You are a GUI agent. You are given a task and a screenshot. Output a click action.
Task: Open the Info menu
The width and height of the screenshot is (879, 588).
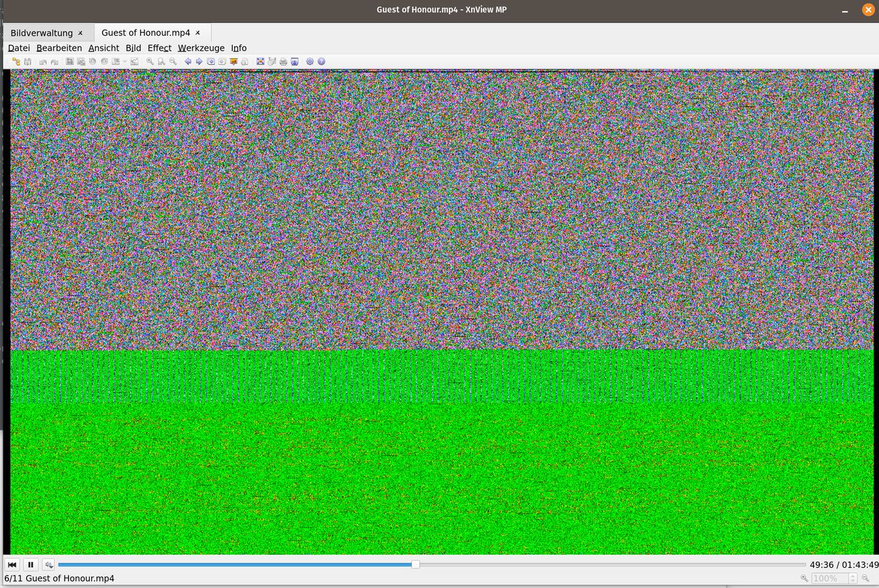(x=239, y=48)
